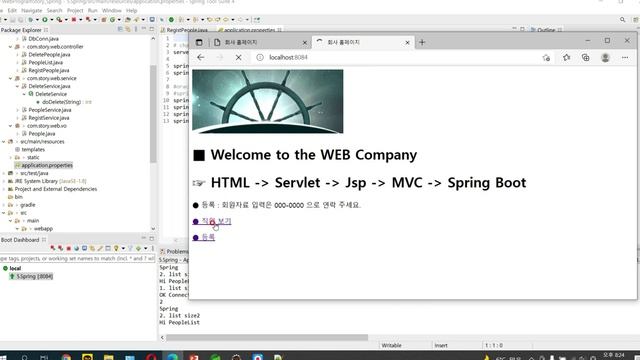Open the site information icon beside localhost

260,58
